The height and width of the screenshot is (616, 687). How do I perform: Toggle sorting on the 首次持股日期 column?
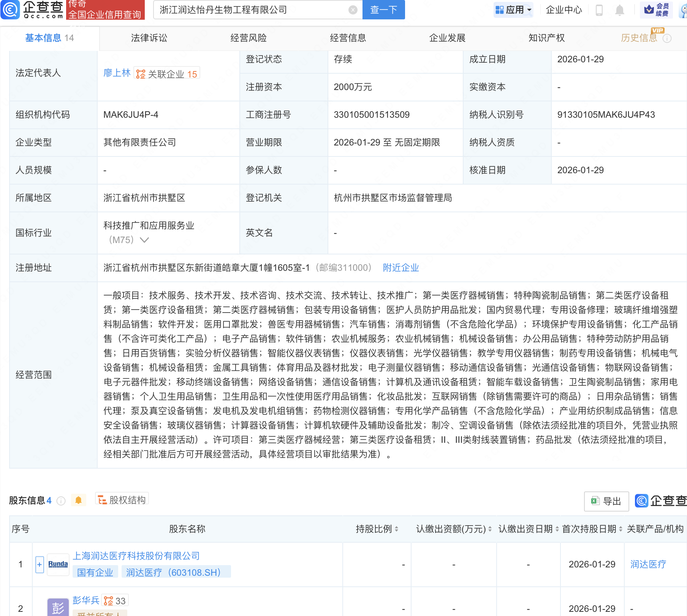[x=620, y=529]
